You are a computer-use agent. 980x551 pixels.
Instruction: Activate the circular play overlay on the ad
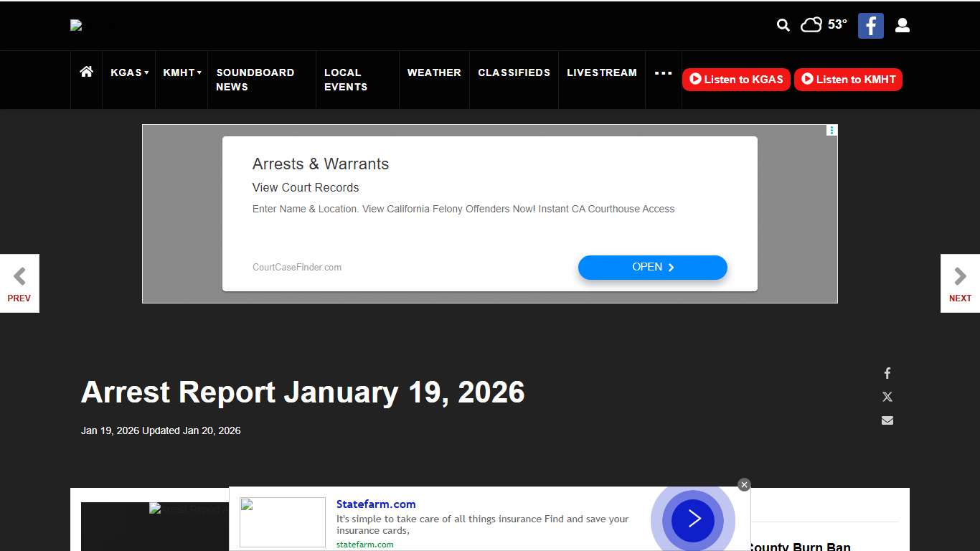[692, 520]
